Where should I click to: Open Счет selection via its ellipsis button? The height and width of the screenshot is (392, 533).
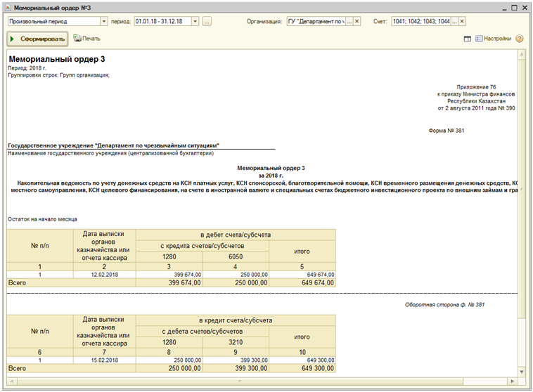click(453, 22)
